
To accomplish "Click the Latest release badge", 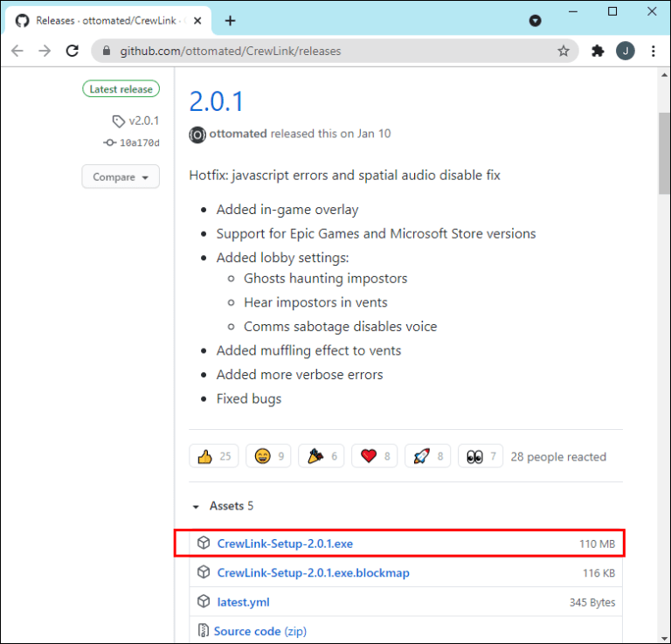I will (121, 89).
